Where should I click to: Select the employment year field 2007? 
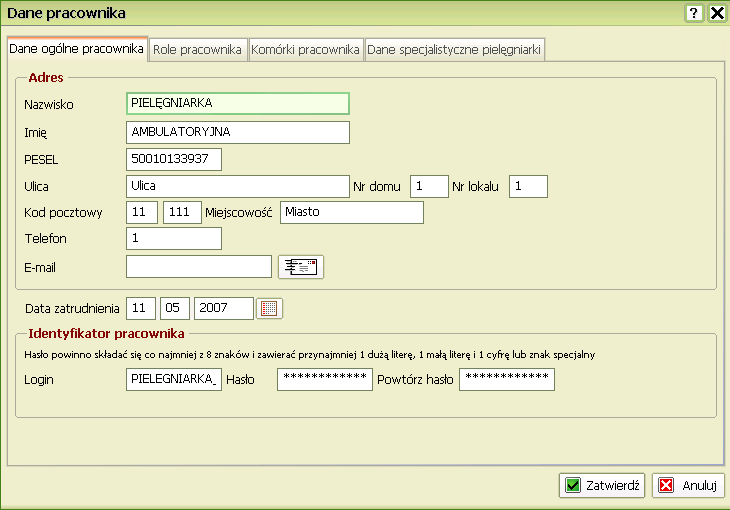pos(224,308)
